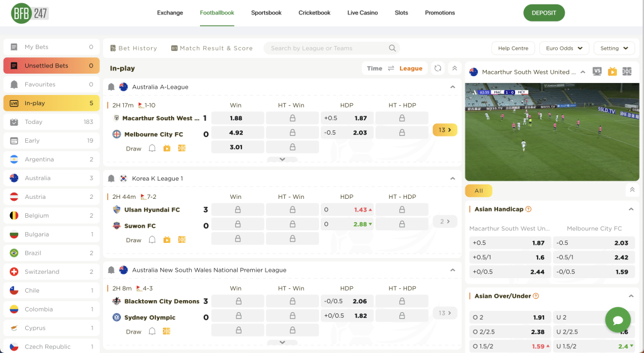The height and width of the screenshot is (353, 644).
Task: Click the Argentina flag icon
Action: (14, 159)
